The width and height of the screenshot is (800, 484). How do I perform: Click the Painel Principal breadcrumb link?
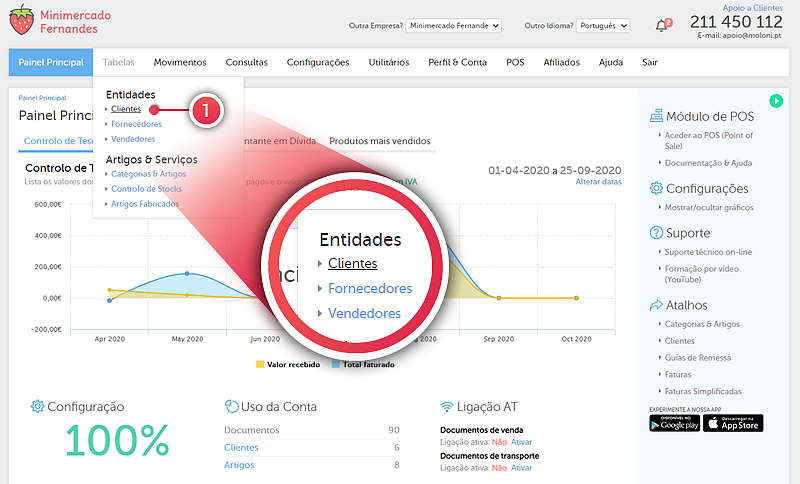tap(42, 98)
